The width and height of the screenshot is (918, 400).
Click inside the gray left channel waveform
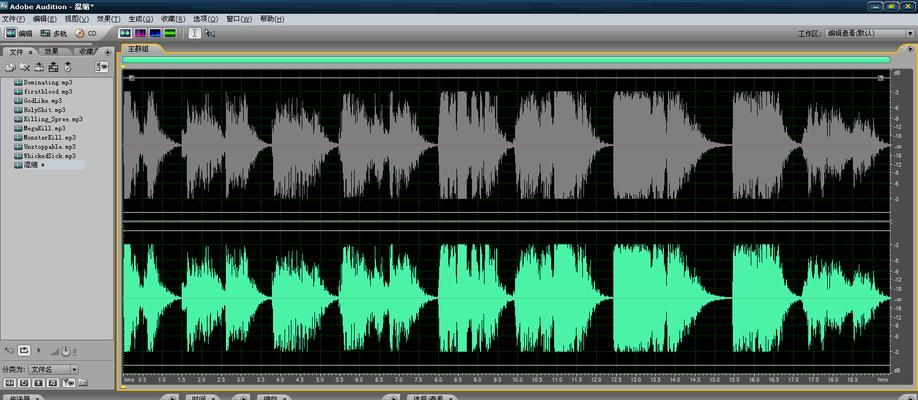point(506,146)
